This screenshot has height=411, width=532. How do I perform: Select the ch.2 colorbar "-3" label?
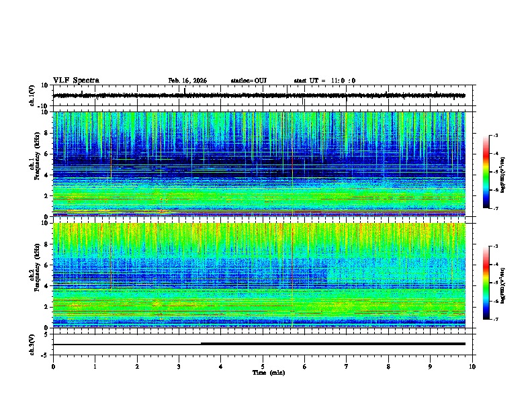(x=495, y=246)
